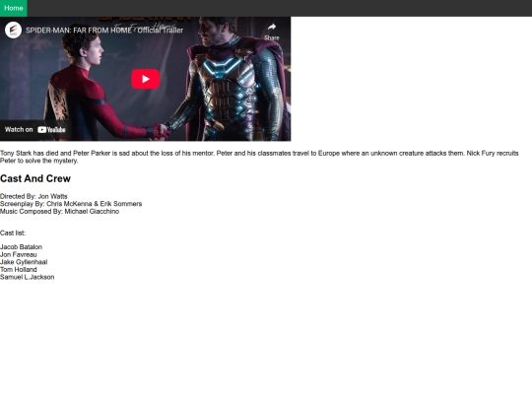The width and height of the screenshot is (532, 399).
Task: Click 'Screenplay By: Chris McKenna & Erik Sommers'
Action: click(x=71, y=204)
